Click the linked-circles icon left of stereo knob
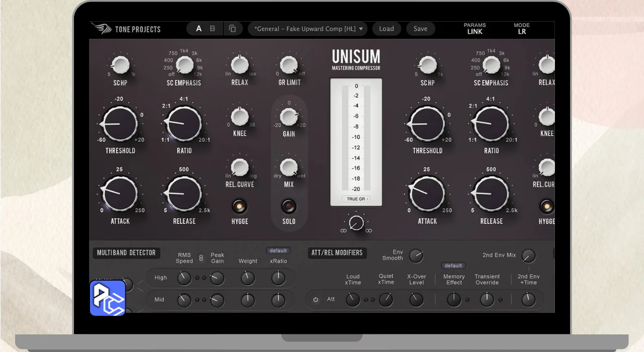The height and width of the screenshot is (352, 644). [x=344, y=231]
